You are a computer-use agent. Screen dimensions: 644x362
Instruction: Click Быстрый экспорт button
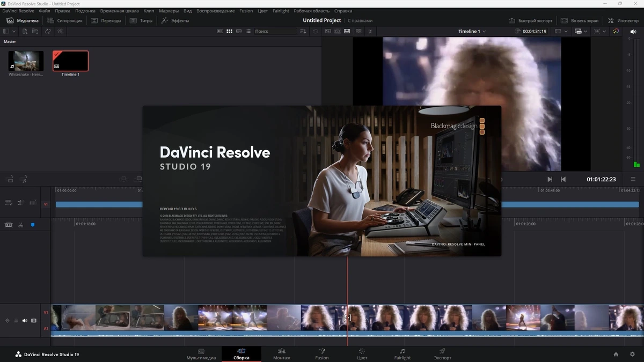[530, 20]
